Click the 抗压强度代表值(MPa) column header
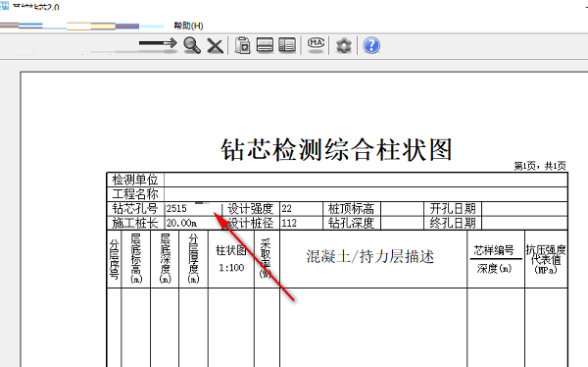Image resolution: width=588 pixels, height=367 pixels. (x=546, y=259)
